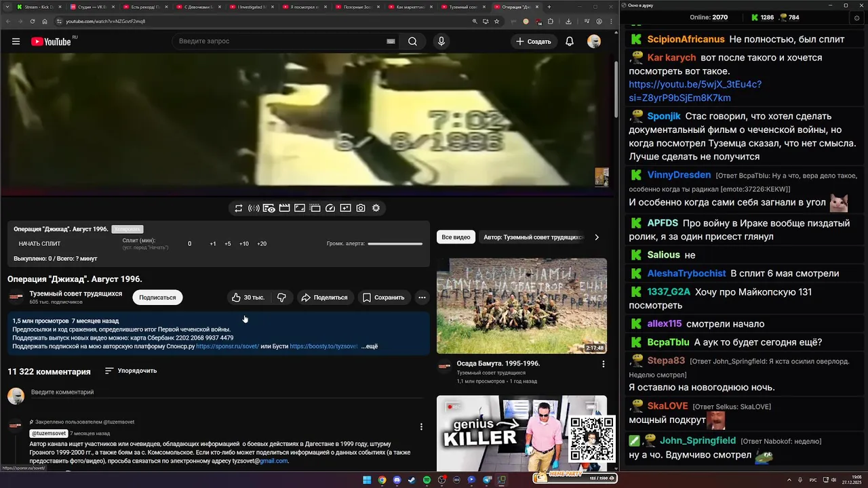The height and width of the screenshot is (488, 868).
Task: Click the Сохранить button
Action: pyautogui.click(x=384, y=298)
